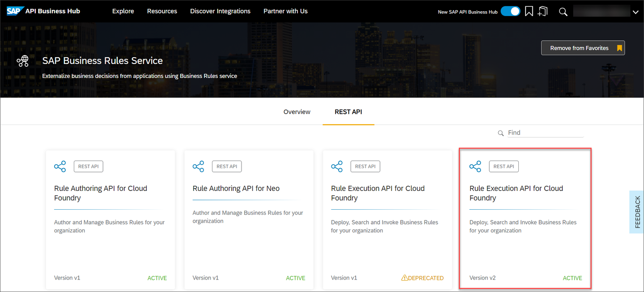Click the SAP Business Rules Service package icon
The image size is (644, 292).
click(23, 61)
